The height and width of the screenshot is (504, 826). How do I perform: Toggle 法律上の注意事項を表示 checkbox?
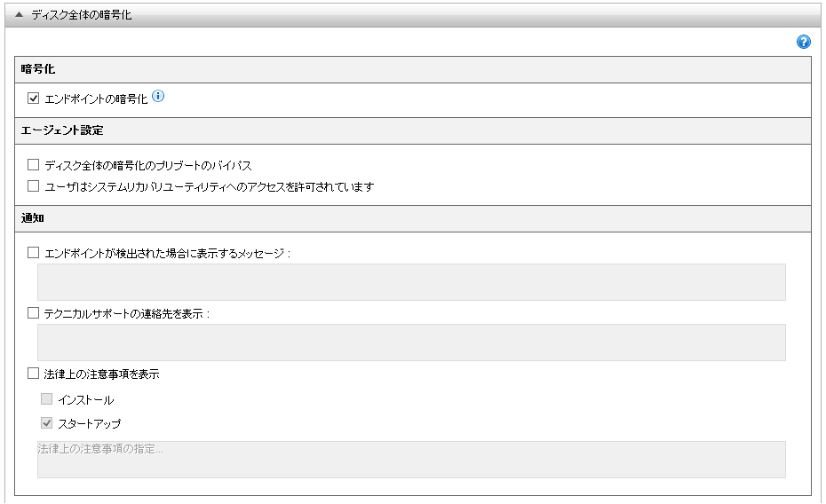point(34,374)
